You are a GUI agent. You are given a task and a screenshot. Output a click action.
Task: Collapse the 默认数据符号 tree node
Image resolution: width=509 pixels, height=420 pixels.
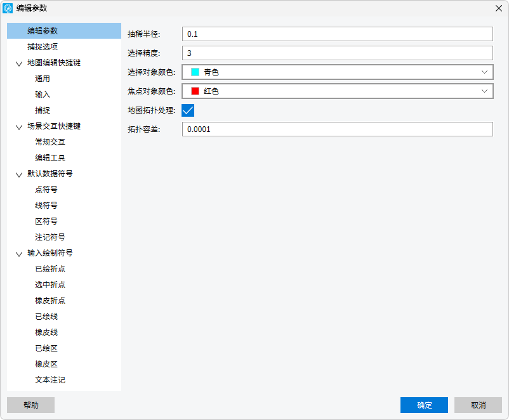click(x=19, y=174)
